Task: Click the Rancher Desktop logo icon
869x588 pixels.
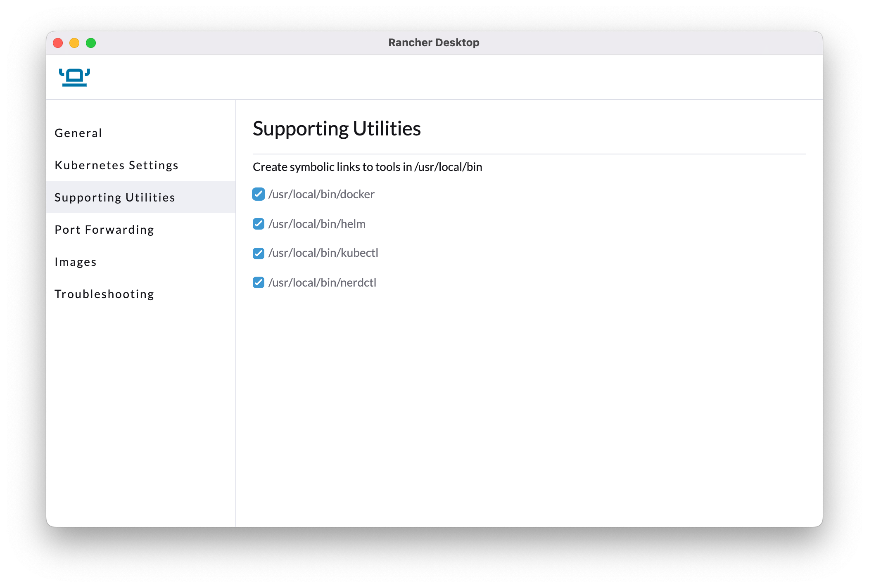Action: click(x=74, y=76)
